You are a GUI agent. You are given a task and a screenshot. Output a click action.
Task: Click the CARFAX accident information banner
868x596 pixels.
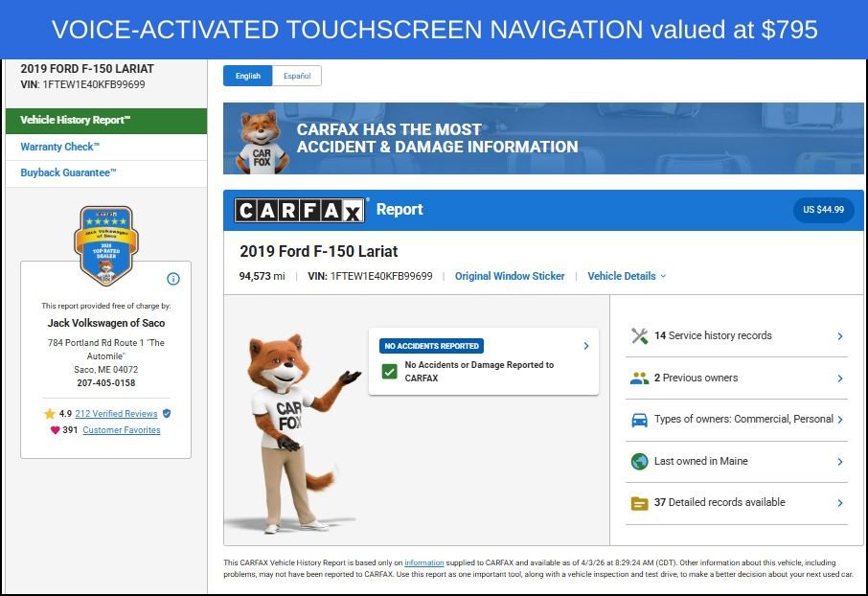542,138
